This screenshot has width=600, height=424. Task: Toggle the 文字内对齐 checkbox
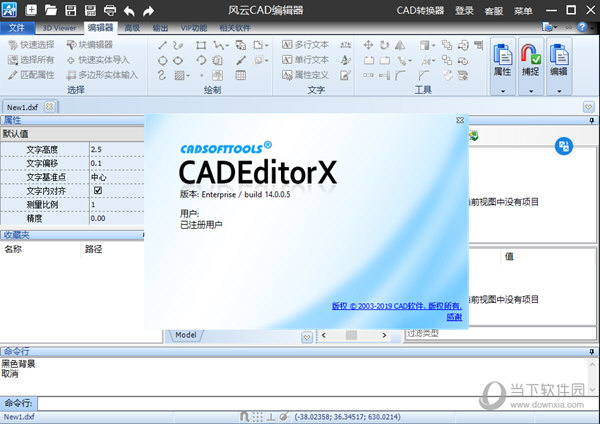pos(98,190)
